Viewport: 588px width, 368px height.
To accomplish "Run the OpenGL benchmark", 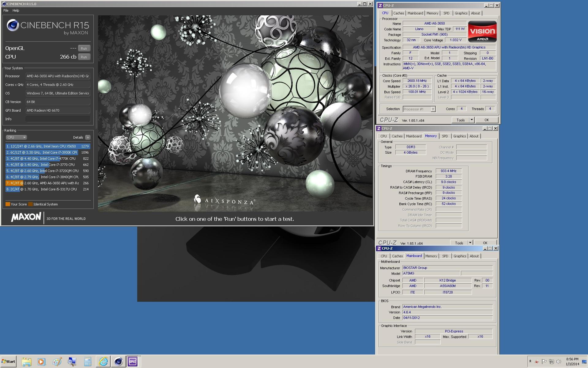I will pos(84,48).
